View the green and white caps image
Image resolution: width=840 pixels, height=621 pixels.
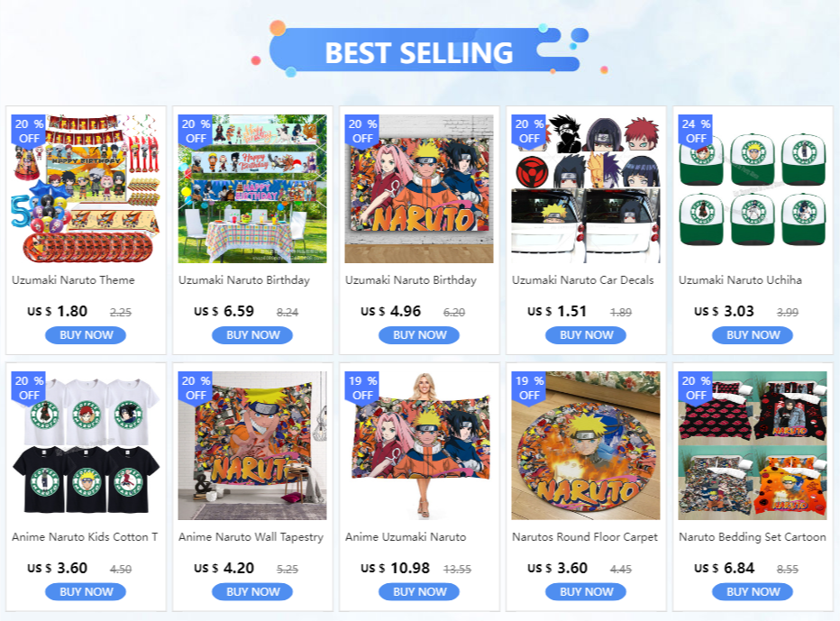pyautogui.click(x=753, y=188)
